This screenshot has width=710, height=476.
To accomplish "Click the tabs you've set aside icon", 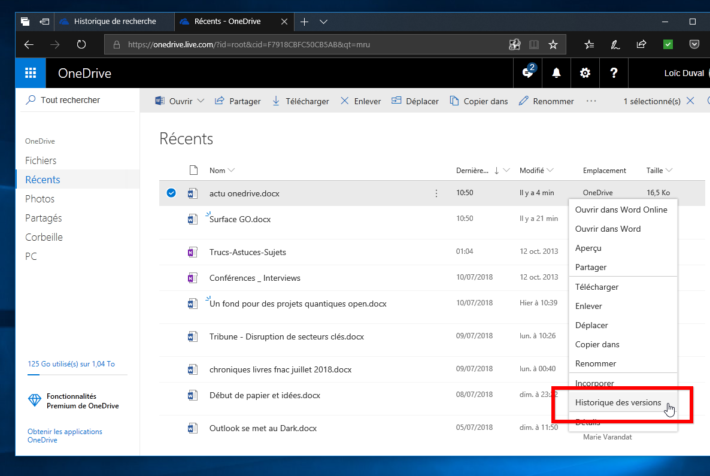I will [x=25, y=21].
